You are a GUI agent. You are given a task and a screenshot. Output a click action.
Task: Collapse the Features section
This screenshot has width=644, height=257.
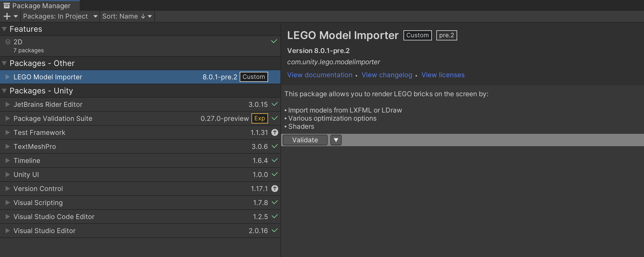coord(4,29)
